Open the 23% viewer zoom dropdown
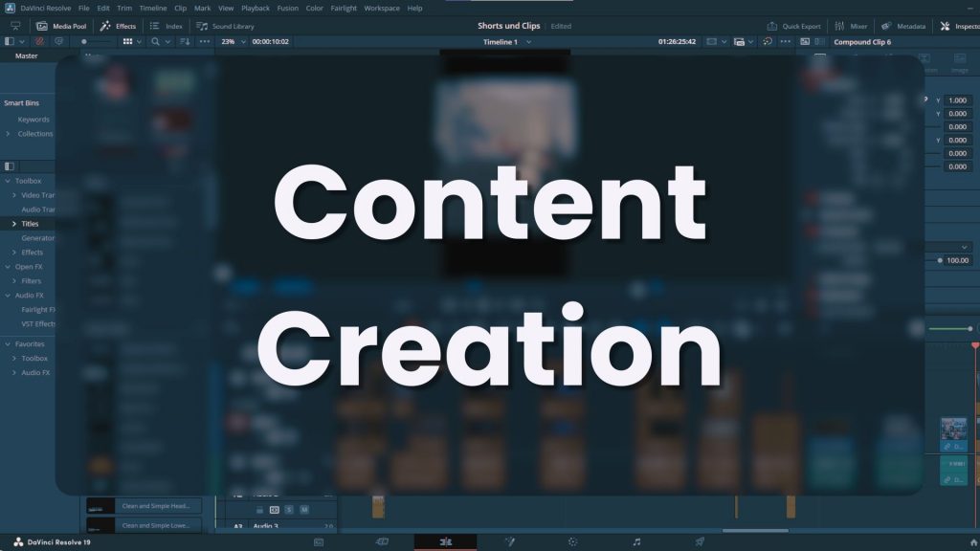Screen dimensions: 980x551 [234, 42]
